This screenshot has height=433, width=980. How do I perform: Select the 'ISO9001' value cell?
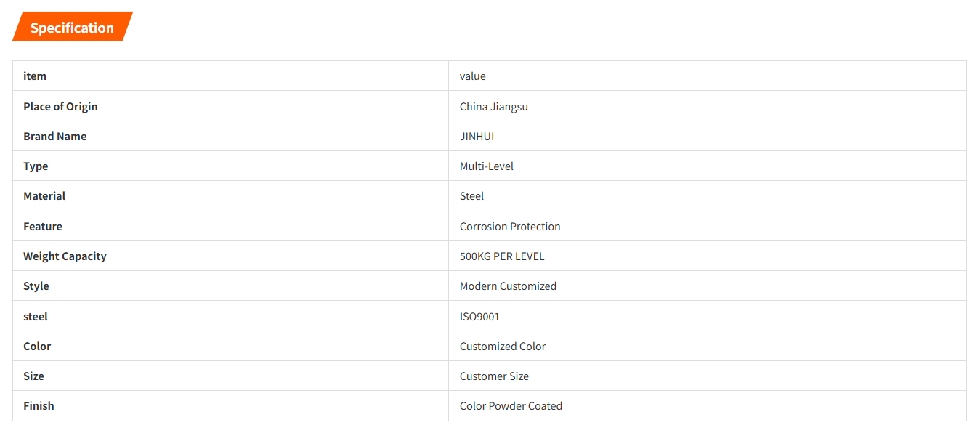point(480,317)
